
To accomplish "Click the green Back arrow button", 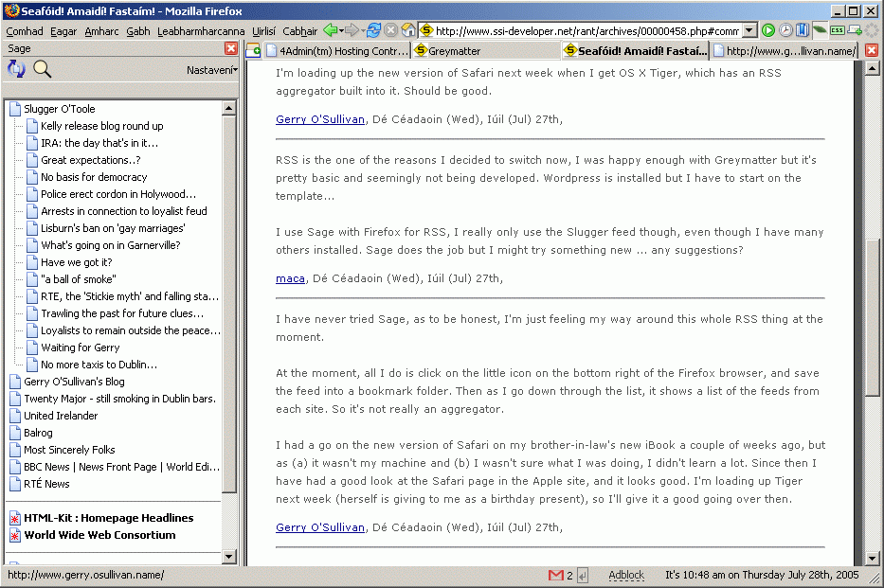I will click(x=330, y=30).
